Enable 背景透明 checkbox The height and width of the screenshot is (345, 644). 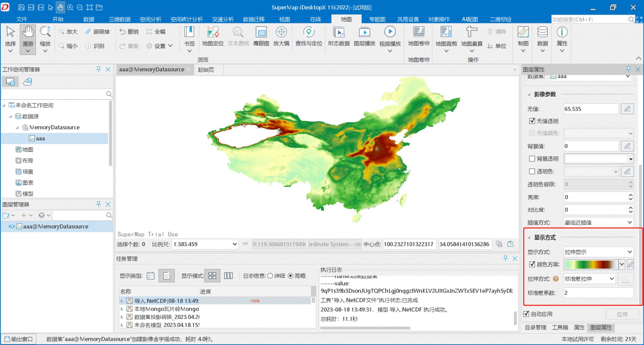click(532, 158)
